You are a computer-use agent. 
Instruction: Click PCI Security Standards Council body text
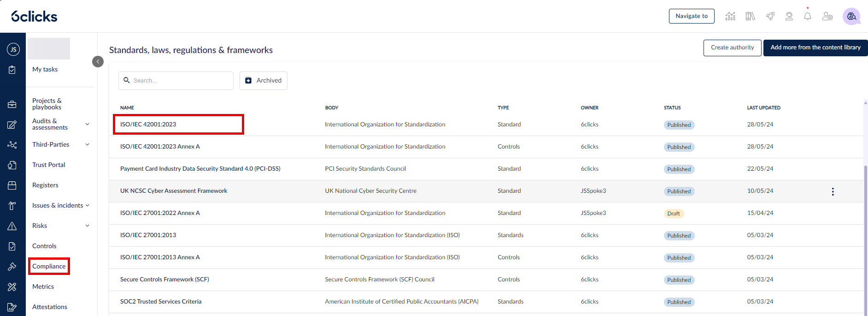365,168
